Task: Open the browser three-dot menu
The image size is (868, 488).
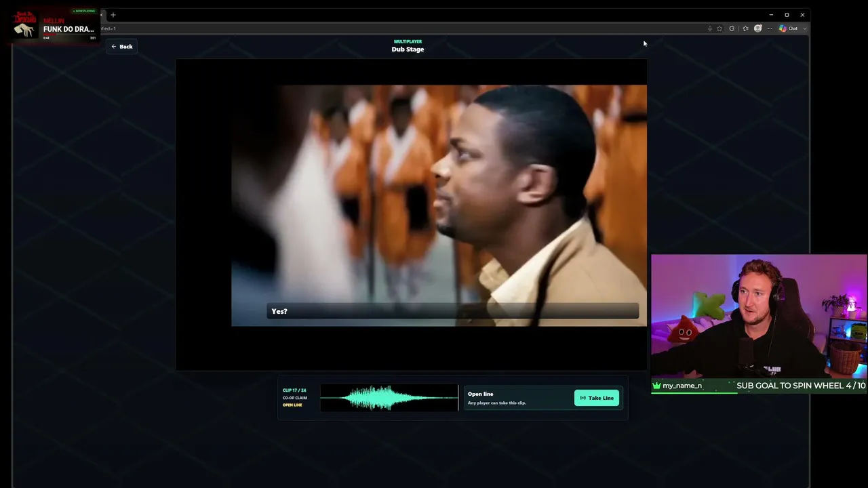Action: point(770,28)
